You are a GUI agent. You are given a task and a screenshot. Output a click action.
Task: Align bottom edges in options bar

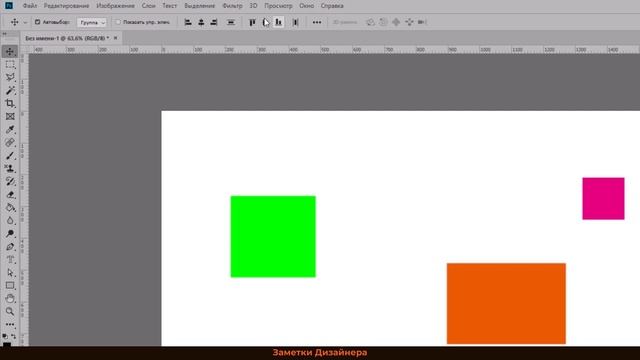278,22
